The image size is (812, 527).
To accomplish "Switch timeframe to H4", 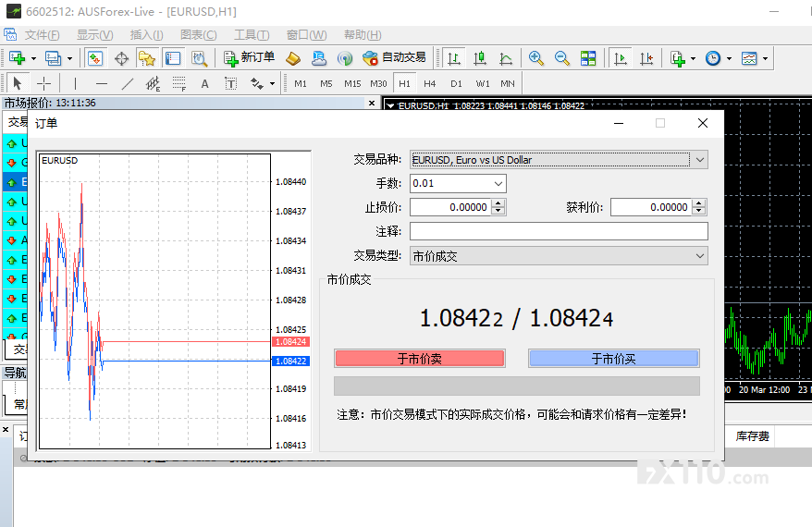I will point(430,83).
